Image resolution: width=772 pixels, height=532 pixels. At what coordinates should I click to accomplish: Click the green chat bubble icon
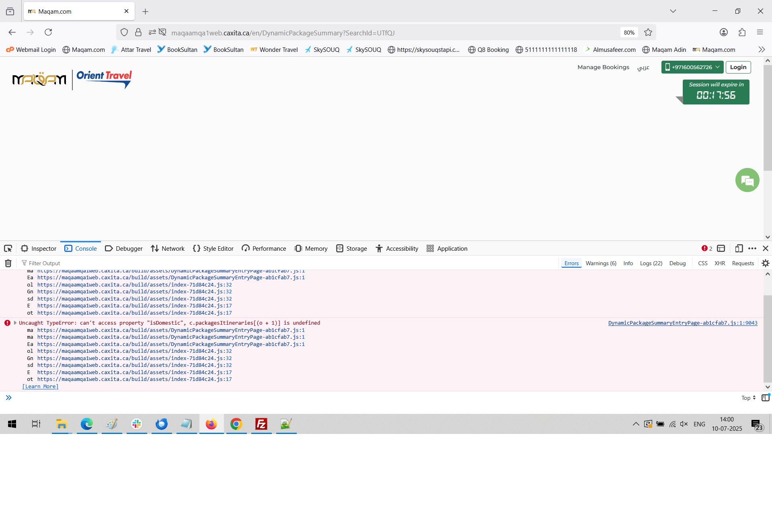747,180
